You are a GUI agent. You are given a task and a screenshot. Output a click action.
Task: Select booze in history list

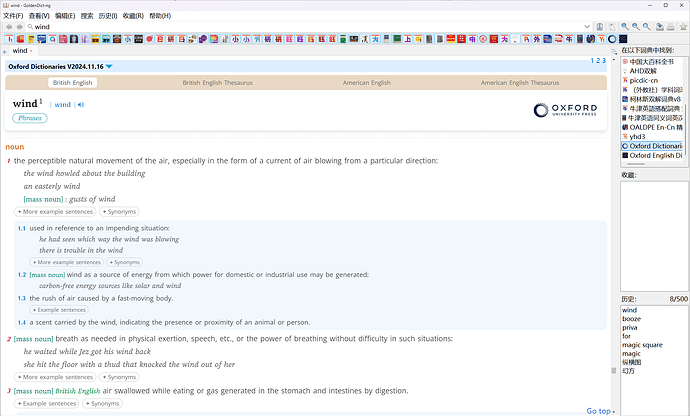click(x=631, y=319)
